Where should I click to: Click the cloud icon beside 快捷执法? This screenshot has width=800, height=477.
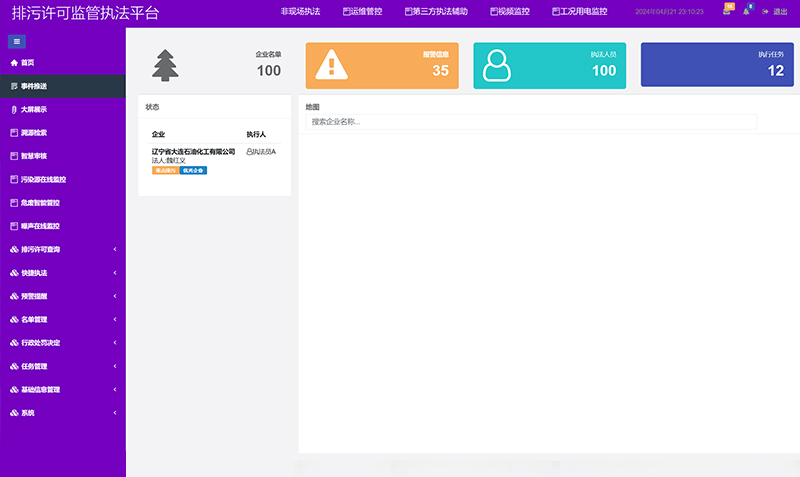(x=14, y=273)
